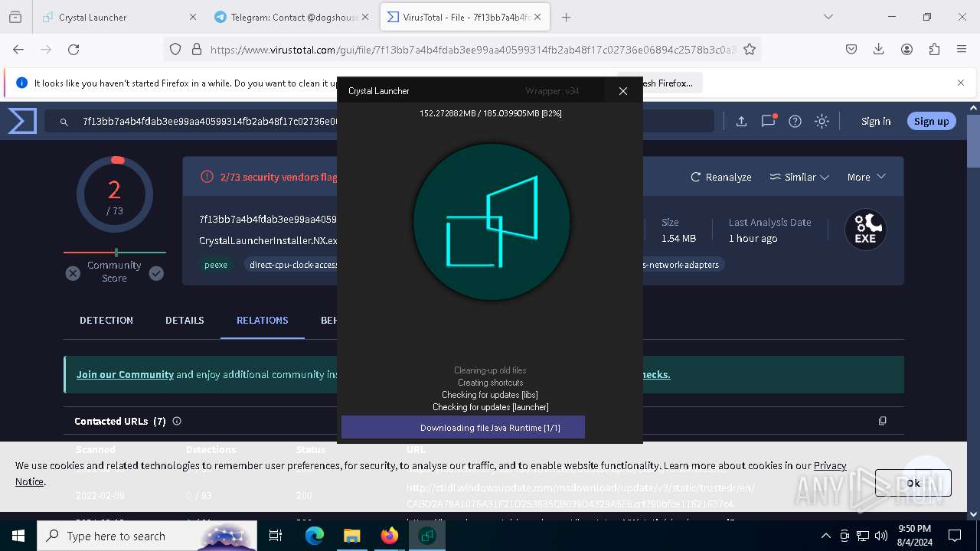Open Task View on the taskbar
The width and height of the screenshot is (980, 551).
pos(276,536)
